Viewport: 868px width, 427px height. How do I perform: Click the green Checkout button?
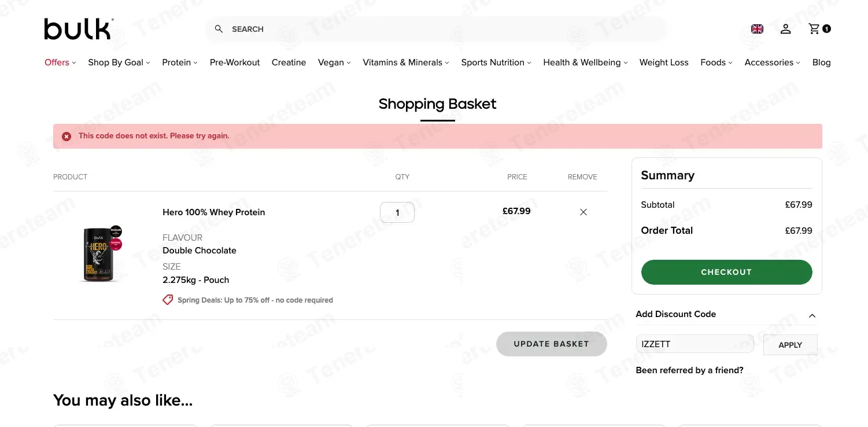726,272
